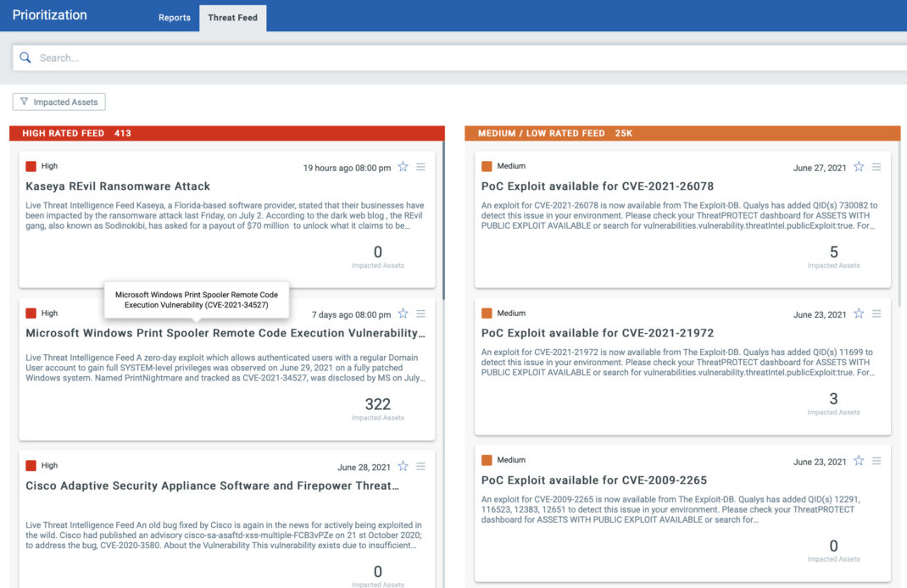The height and width of the screenshot is (588, 907).
Task: Click orange Medium square on CVE-2021-26078 card
Action: (x=487, y=167)
